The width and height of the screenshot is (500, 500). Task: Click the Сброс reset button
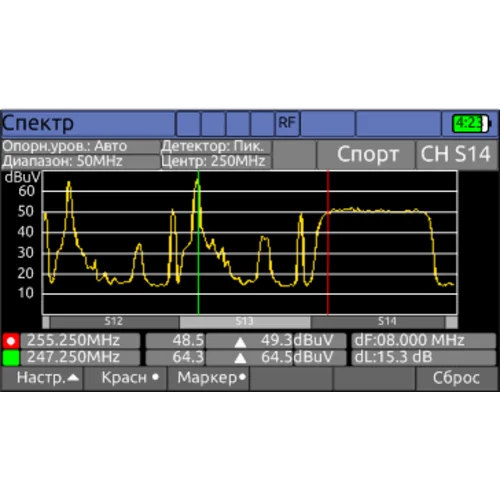click(457, 378)
